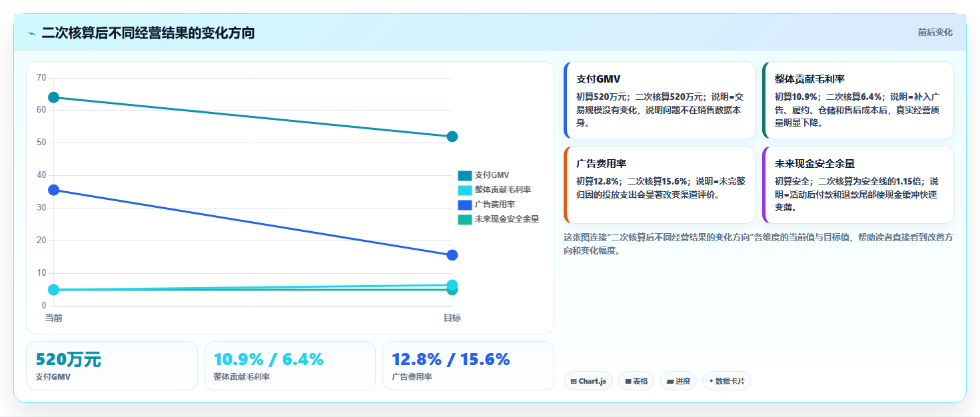980x417 pixels.
Task: Click the 前后变化 label in header
Action: (x=935, y=32)
